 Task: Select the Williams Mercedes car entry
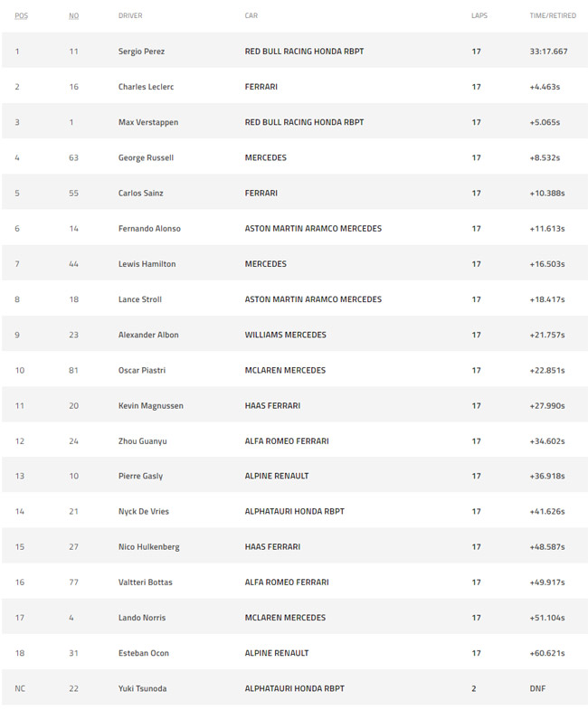pyautogui.click(x=285, y=335)
